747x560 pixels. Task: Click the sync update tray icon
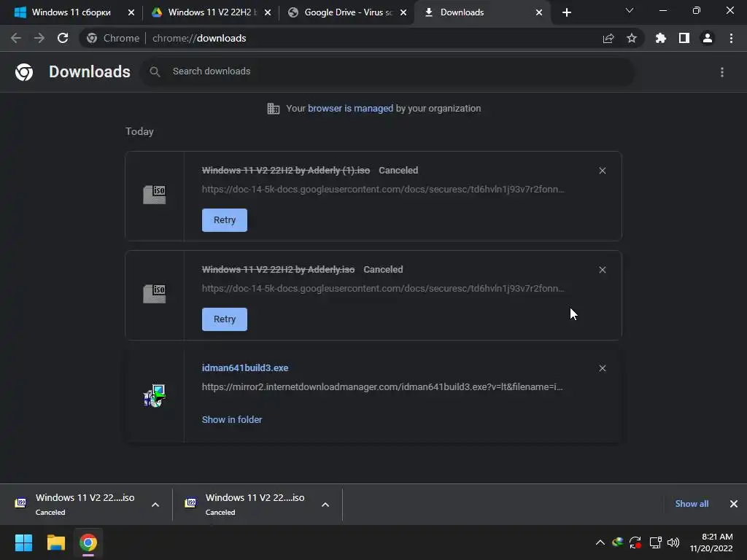(x=635, y=542)
